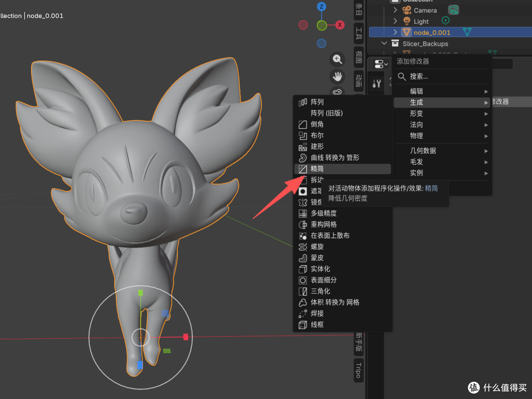Click the Wireframe 线框 icon
The image size is (532, 399).
coord(302,325)
